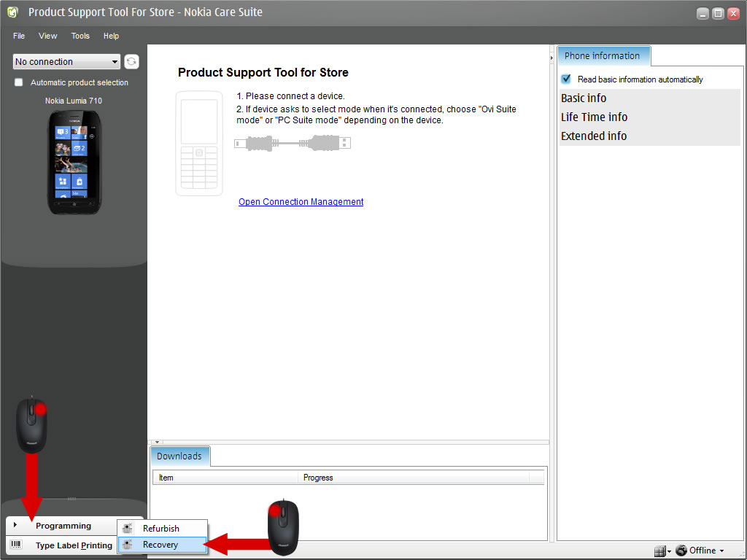Open the No connection dropdown
This screenshot has height=560, width=747.
click(66, 61)
